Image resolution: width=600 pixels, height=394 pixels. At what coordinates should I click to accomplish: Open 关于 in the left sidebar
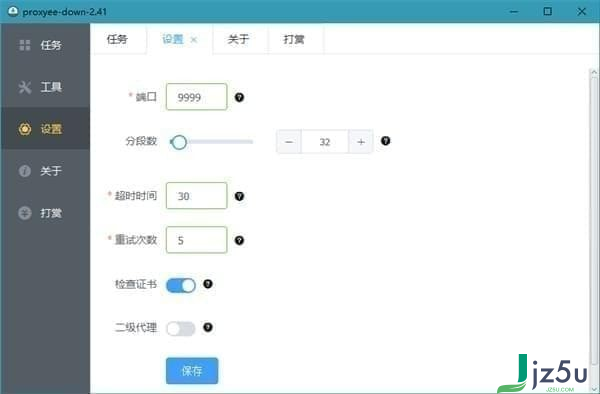click(45, 171)
